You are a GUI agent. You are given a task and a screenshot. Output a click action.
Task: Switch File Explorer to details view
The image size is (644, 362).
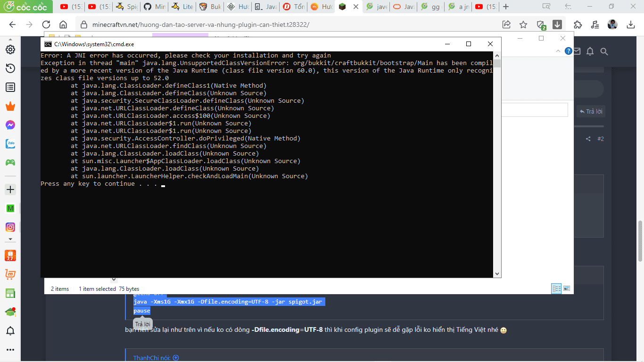556,288
